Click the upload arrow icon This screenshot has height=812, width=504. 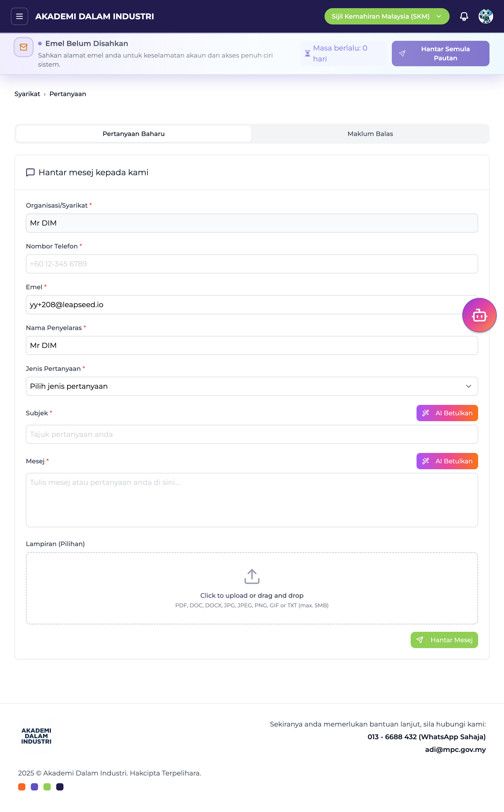[x=252, y=576]
